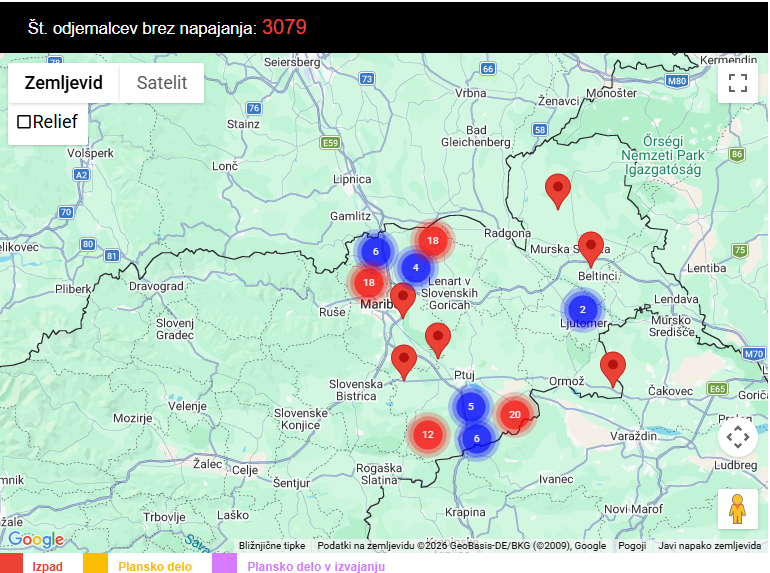Open the blue cluster marker labeled 5
The image size is (770, 573).
click(x=470, y=406)
